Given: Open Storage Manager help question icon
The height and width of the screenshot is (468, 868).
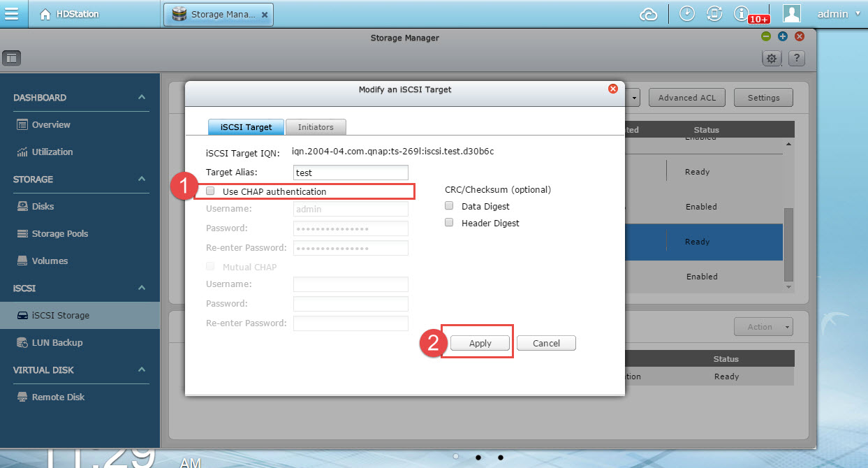Looking at the screenshot, I should pos(797,59).
